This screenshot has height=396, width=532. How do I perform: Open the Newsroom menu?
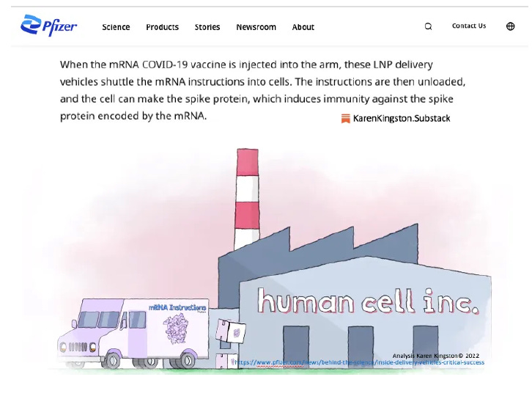[256, 27]
